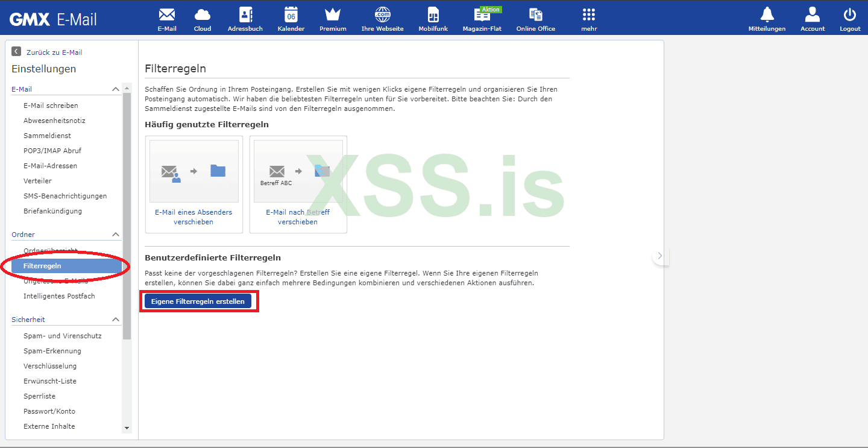Open the Kalender icon
The image size is (868, 448).
(291, 14)
